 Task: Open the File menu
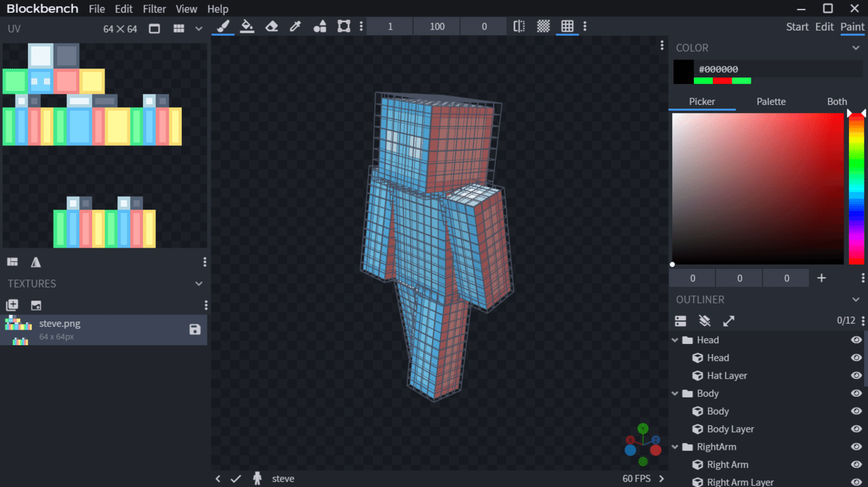click(97, 9)
